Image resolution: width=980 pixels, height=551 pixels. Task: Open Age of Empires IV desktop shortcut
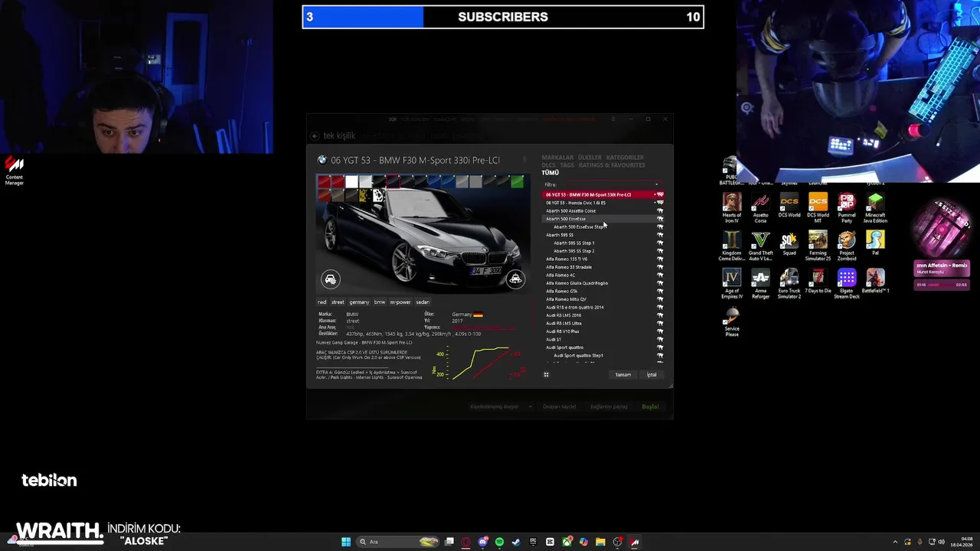732,284
